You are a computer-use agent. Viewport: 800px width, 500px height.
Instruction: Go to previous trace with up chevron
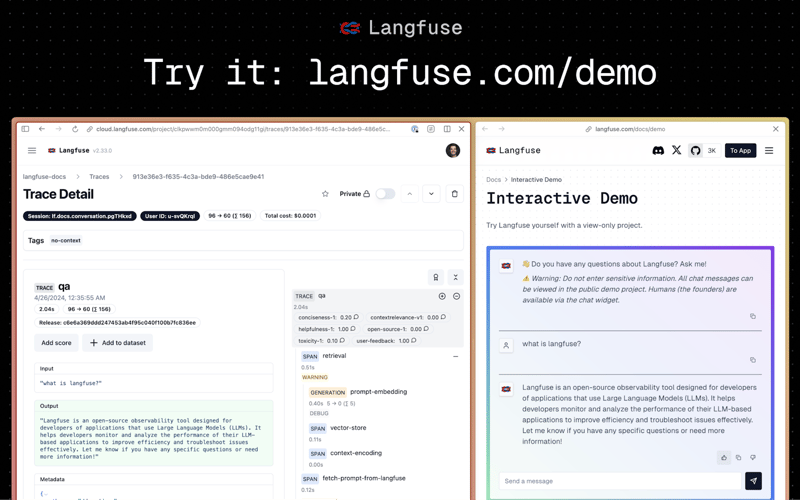pos(410,194)
